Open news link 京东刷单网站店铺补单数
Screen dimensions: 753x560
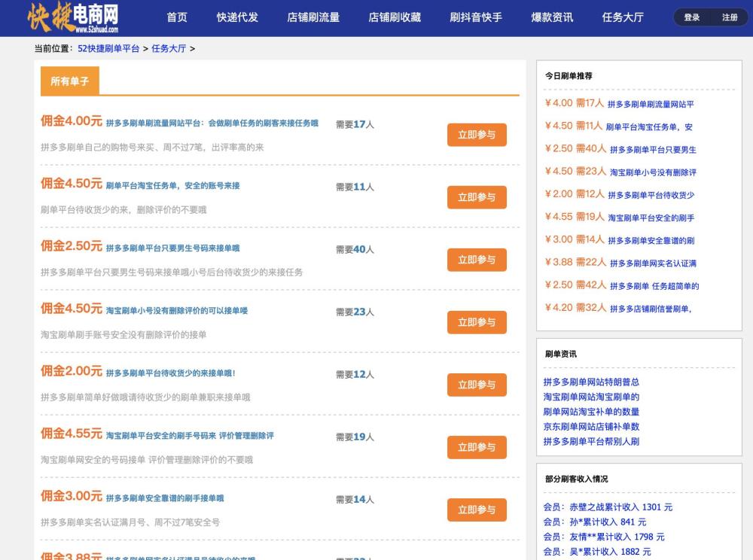[x=591, y=427]
